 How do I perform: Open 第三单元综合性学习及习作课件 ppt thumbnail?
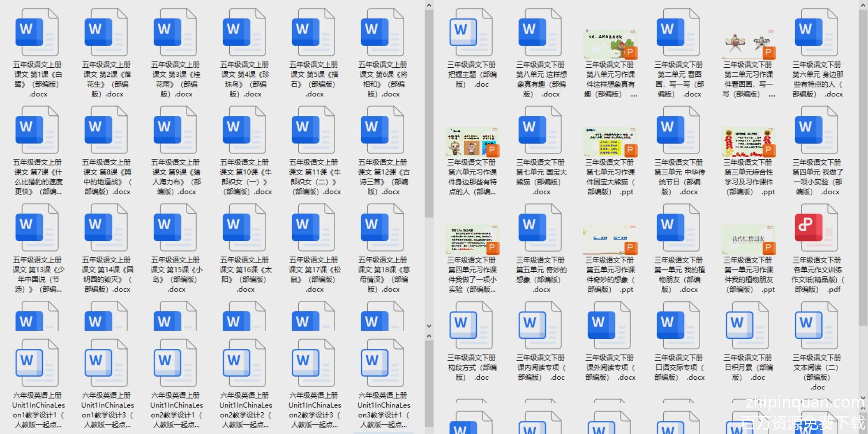point(748,142)
